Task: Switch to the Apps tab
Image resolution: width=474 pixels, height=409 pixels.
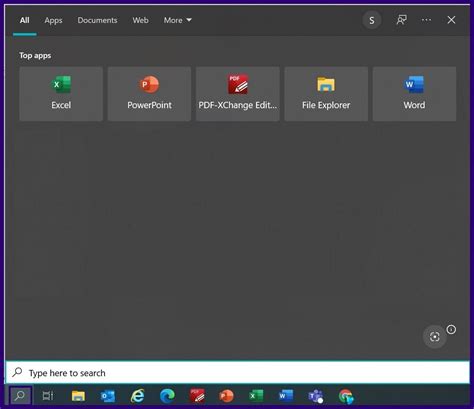Action: click(53, 20)
